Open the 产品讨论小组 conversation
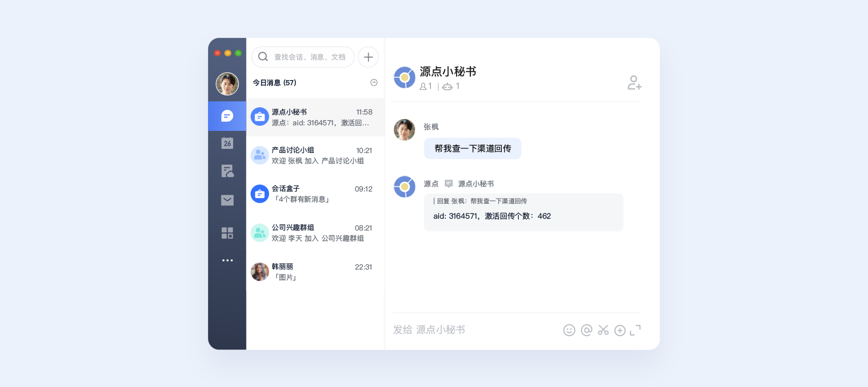 (315, 156)
